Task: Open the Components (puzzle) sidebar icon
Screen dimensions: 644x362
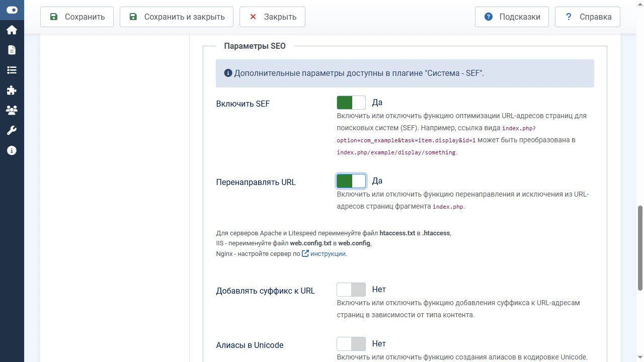Action: 12,90
